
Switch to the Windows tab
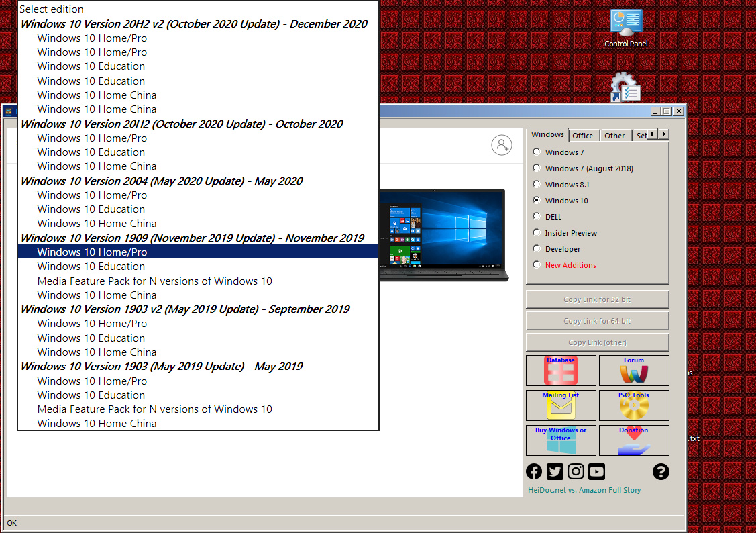547,134
